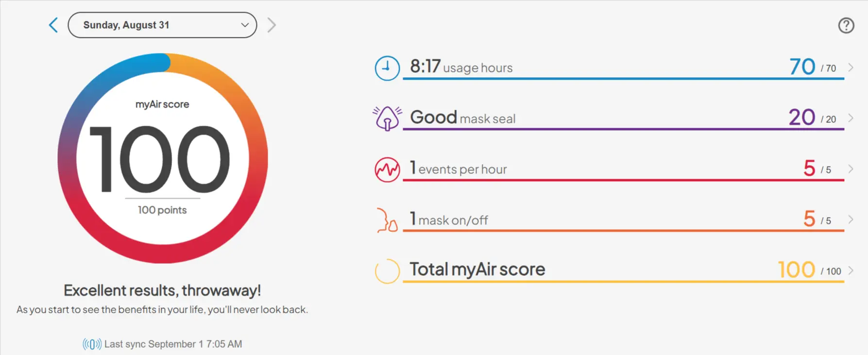Click the Good mask seal row label
This screenshot has width=868, height=355.
[462, 118]
